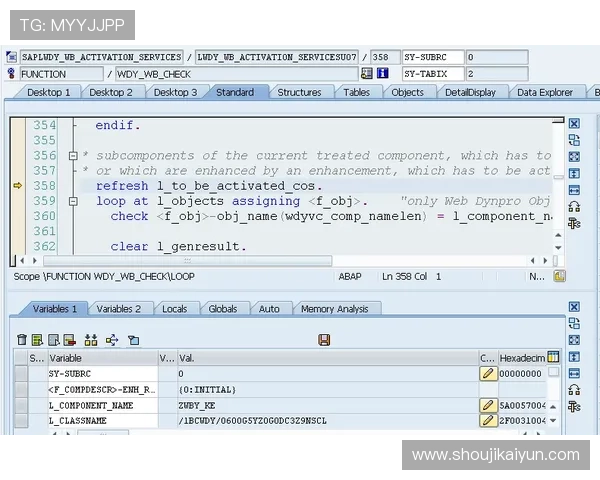Click the red-marked table icon in variables toolbar
The height and width of the screenshot is (480, 600).
[x=70, y=340]
